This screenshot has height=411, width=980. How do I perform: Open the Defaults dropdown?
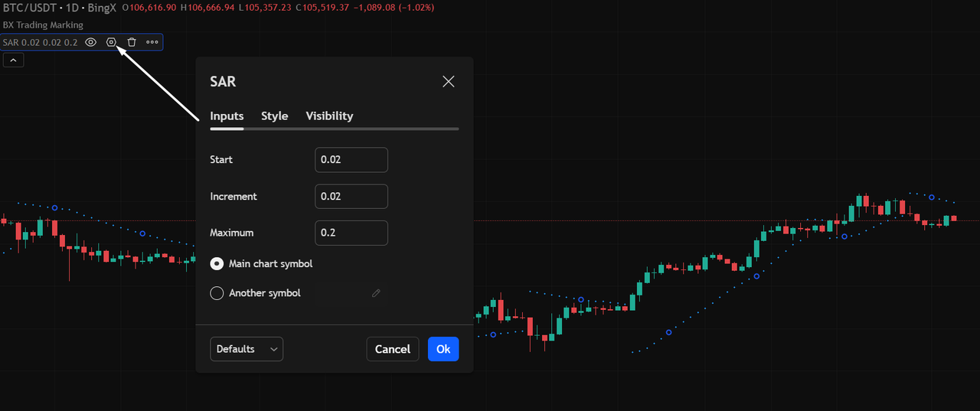pos(247,349)
